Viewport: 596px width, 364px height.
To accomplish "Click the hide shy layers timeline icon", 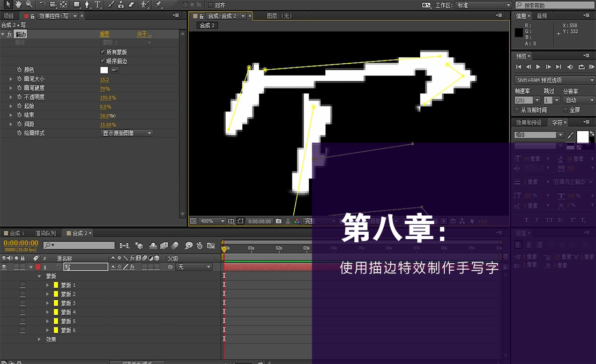I will 153,246.
